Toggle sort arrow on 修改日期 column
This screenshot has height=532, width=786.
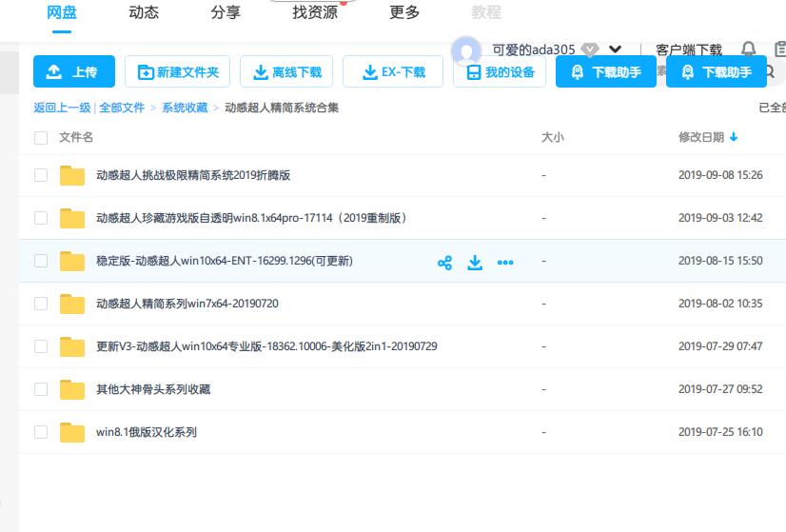coord(734,138)
